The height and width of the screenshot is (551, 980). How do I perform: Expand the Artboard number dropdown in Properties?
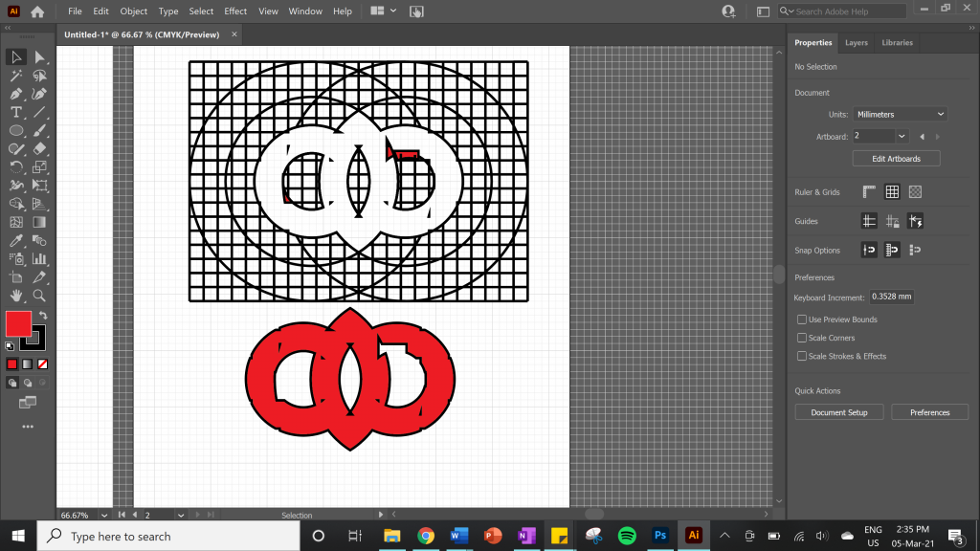[902, 136]
